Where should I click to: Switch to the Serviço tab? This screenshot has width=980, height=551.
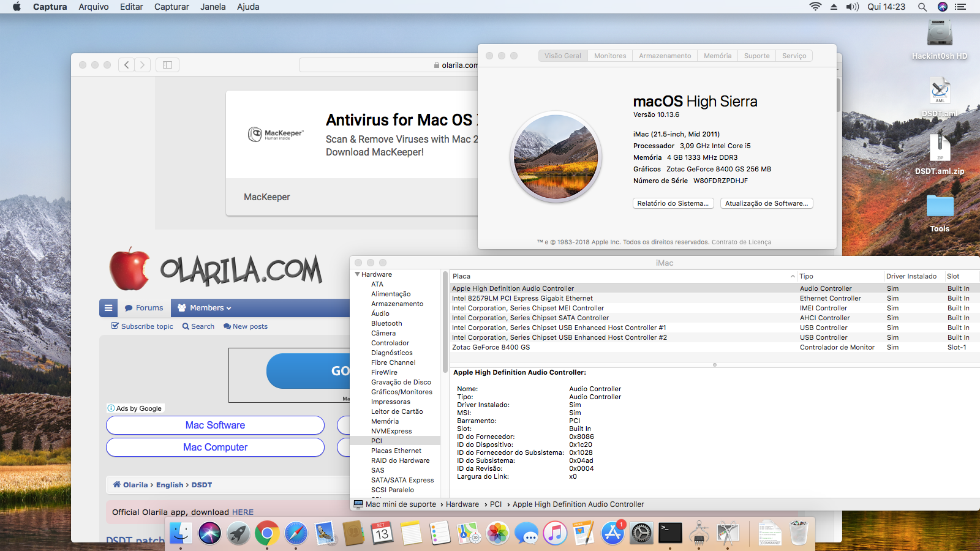794,56
